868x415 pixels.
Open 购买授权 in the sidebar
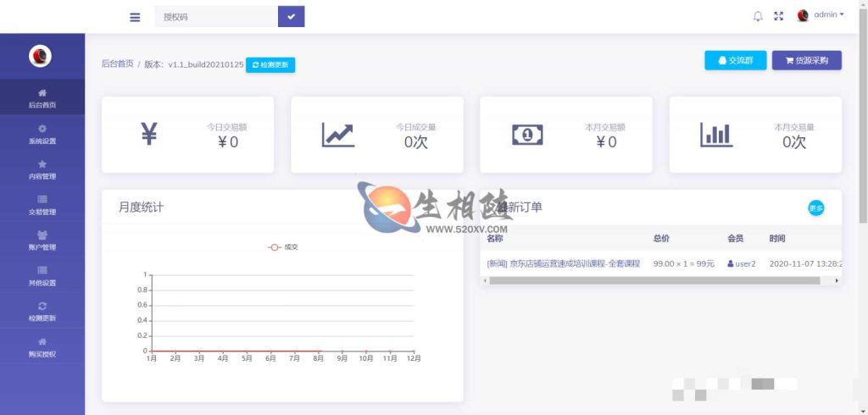click(x=42, y=347)
